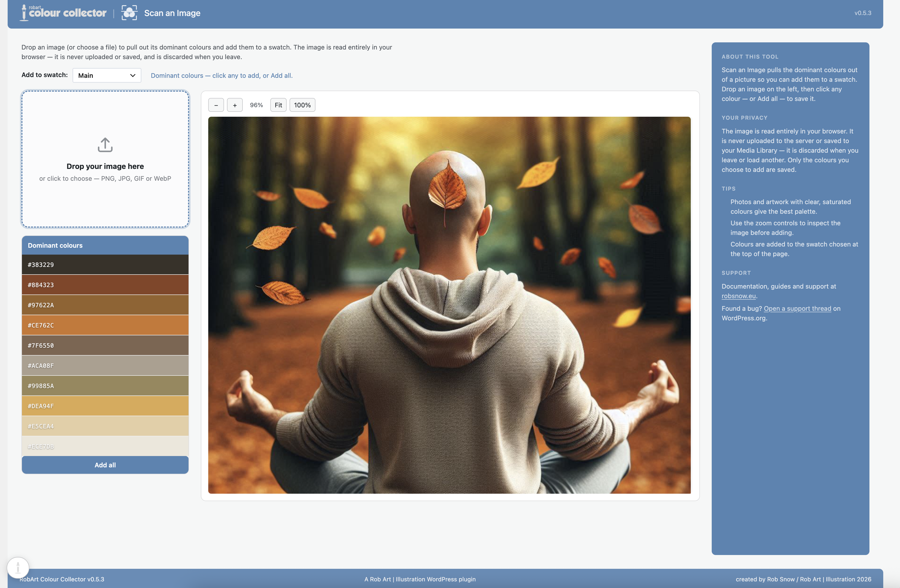Image resolution: width=900 pixels, height=588 pixels.
Task: Zoom out with the minus button
Action: (x=216, y=105)
